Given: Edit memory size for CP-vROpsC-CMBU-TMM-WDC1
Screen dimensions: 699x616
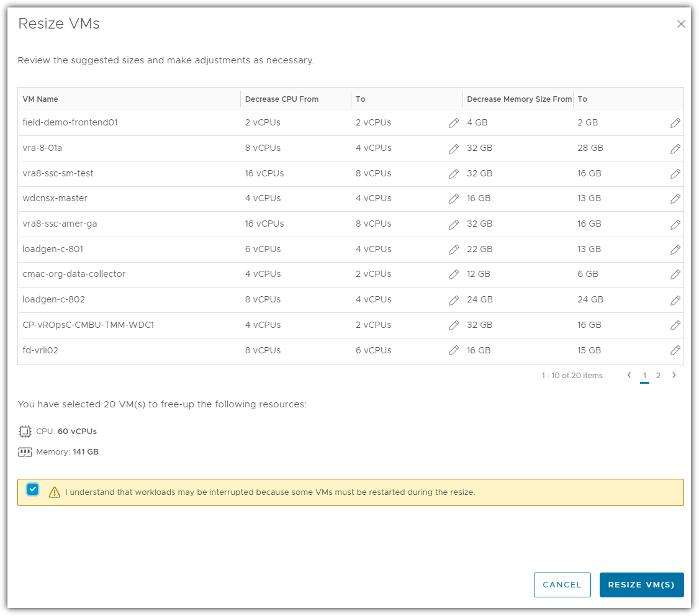Looking at the screenshot, I should pos(675,325).
